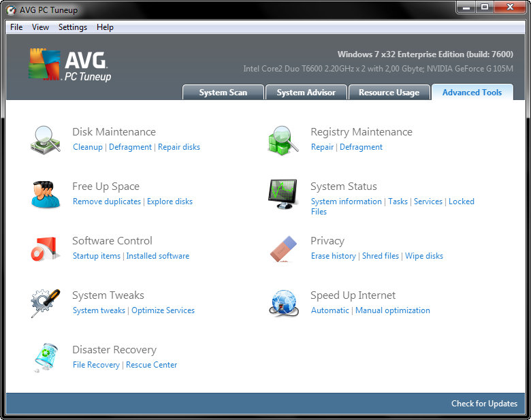Viewport: 531px width, 420px height.
Task: Click the Speed Up Internet globe icon
Action: click(x=284, y=303)
